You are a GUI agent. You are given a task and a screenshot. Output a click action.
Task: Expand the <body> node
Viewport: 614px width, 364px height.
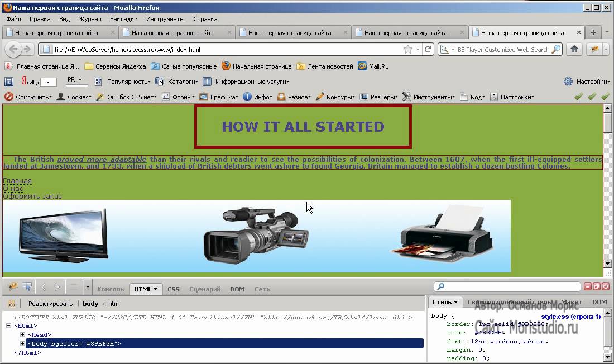pos(22,344)
